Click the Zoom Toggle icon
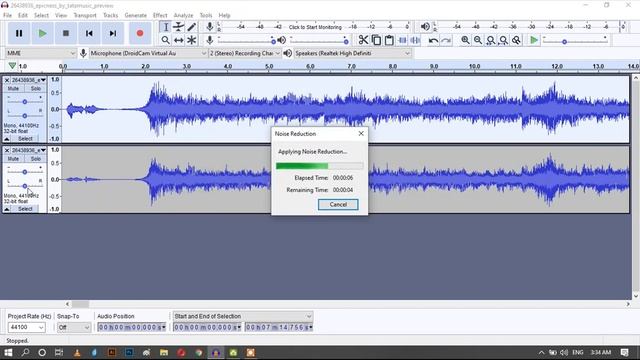The height and width of the screenshot is (360, 640). coord(516,40)
